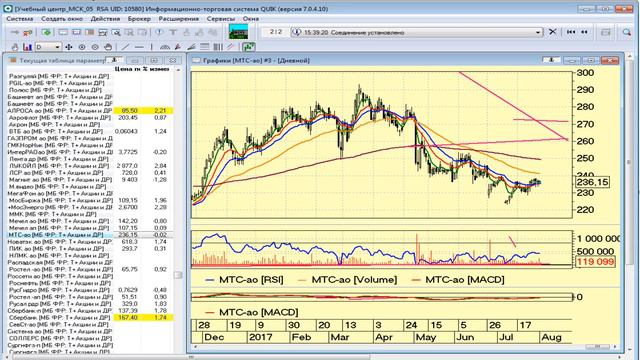Click the 236,15 current price label
Viewport: 640px width, 360px height.
[x=592, y=182]
